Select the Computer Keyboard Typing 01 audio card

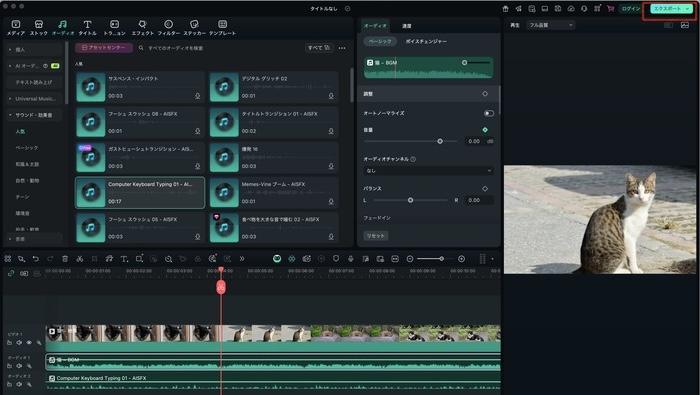pos(140,193)
